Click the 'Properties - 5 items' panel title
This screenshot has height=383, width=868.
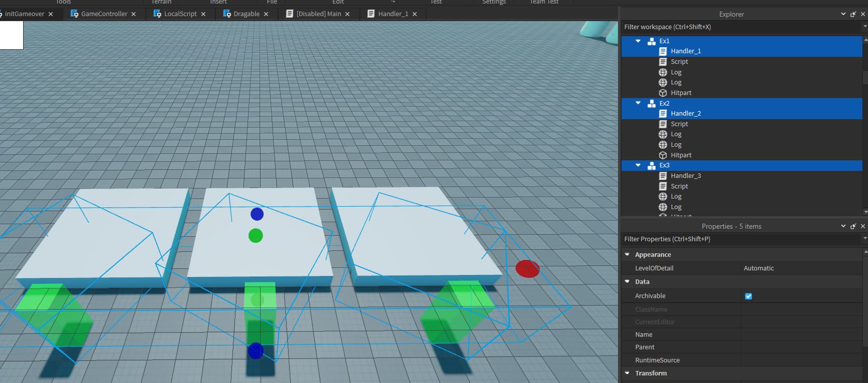click(731, 226)
